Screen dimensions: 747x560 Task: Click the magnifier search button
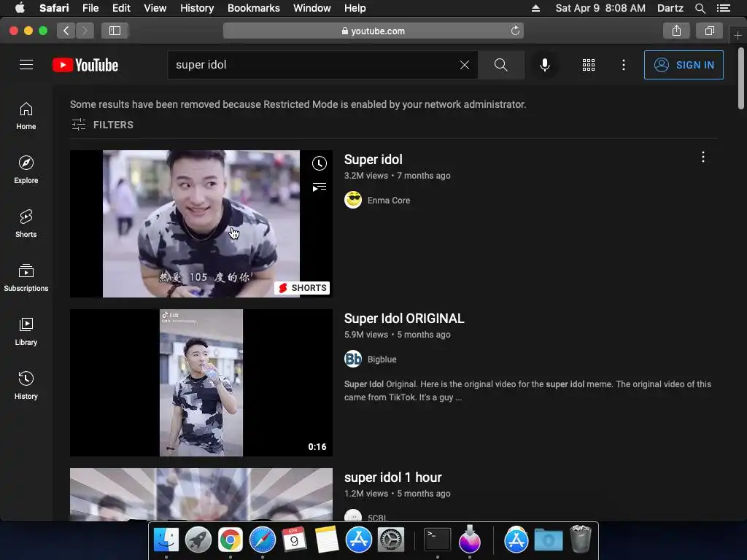[x=500, y=65]
